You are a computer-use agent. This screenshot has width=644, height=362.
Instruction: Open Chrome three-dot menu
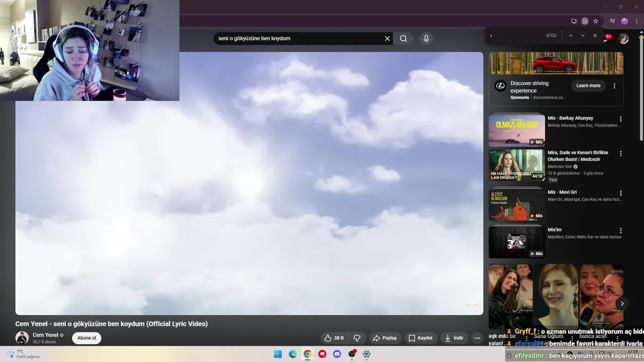636,21
